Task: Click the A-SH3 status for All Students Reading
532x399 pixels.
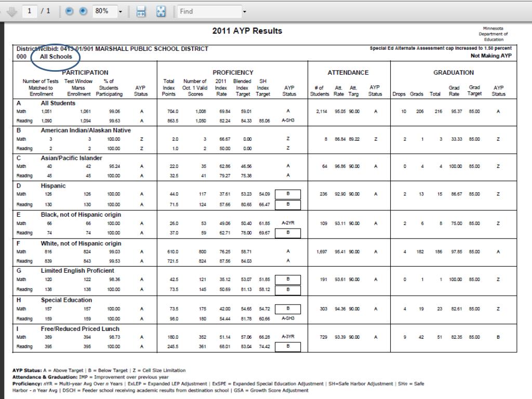Action: (288, 121)
